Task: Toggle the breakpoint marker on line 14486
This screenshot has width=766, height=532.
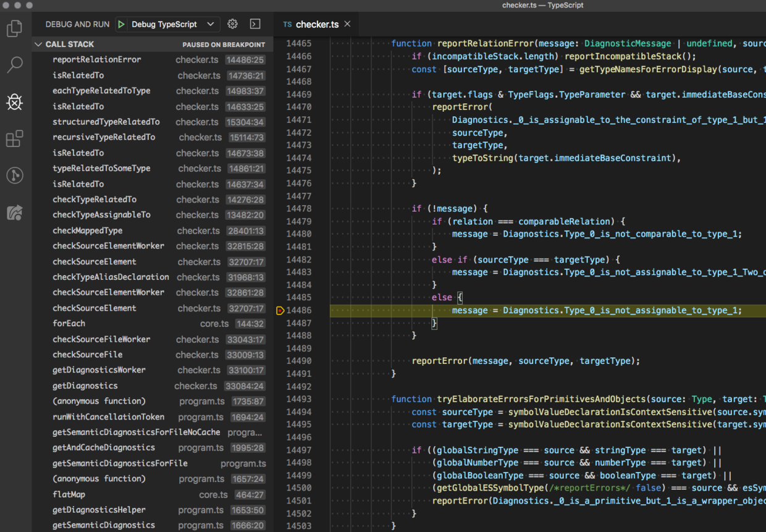Action: tap(280, 310)
